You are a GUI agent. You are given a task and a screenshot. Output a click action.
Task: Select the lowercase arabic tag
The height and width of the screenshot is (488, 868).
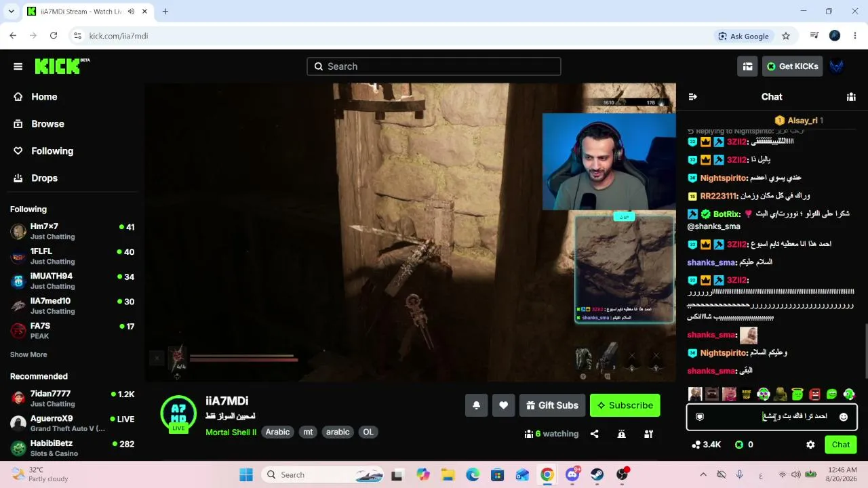point(338,432)
